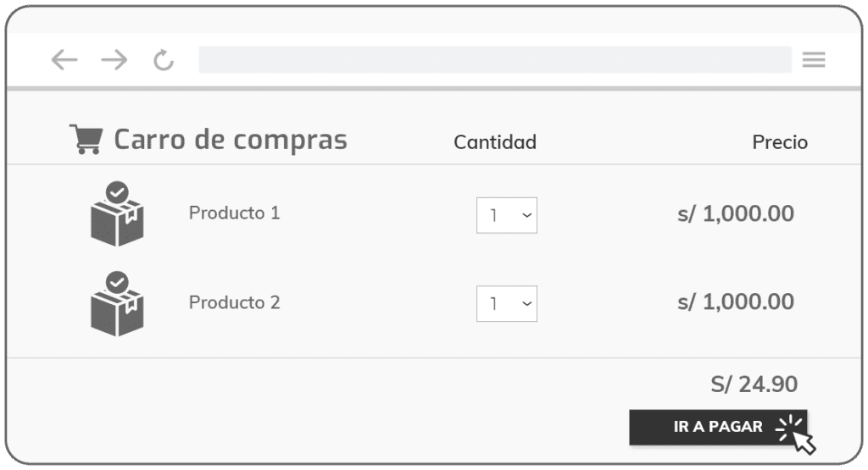Click the checkmark badge on Producto 1 box

pyautogui.click(x=118, y=191)
